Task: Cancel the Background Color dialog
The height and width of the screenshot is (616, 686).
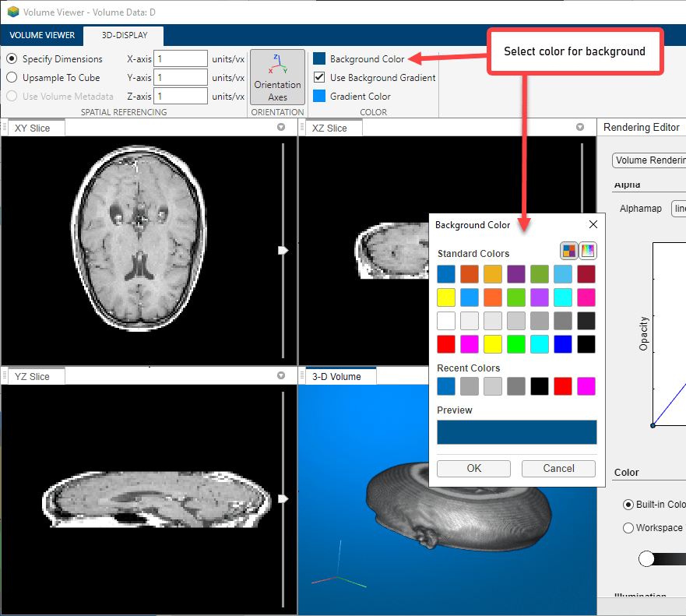Action: tap(558, 469)
